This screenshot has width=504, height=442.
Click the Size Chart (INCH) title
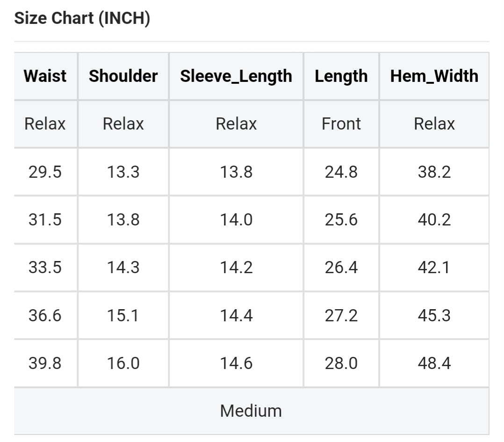[82, 18]
